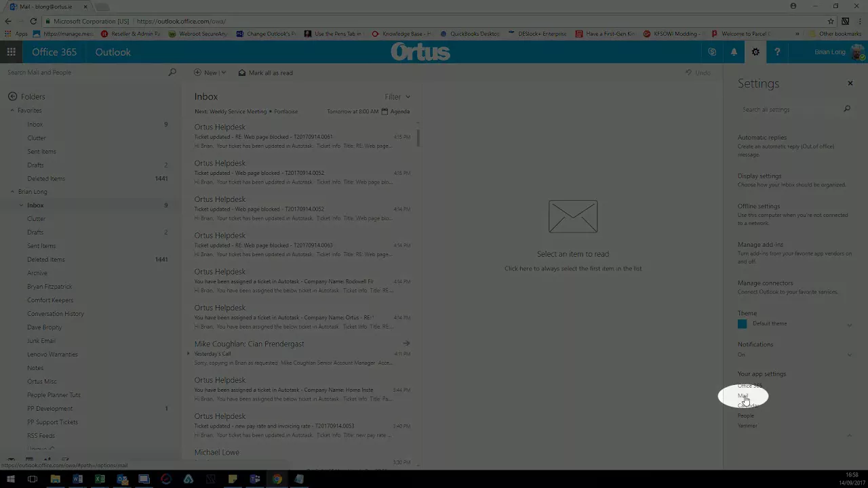
Task: Open Mail under Your app settings
Action: [x=743, y=396]
